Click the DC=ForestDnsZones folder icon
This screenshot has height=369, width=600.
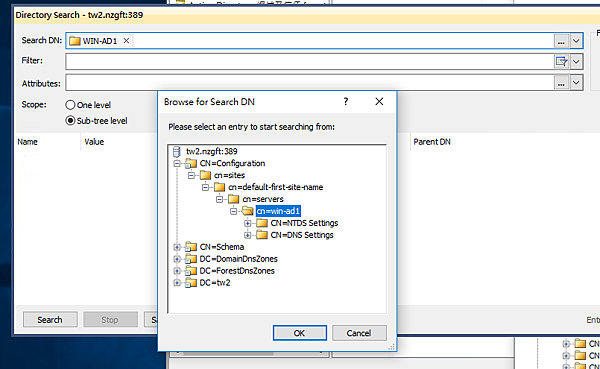click(191, 271)
